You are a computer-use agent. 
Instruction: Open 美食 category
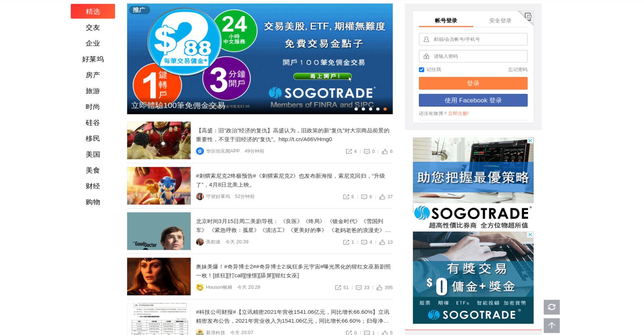(x=93, y=170)
